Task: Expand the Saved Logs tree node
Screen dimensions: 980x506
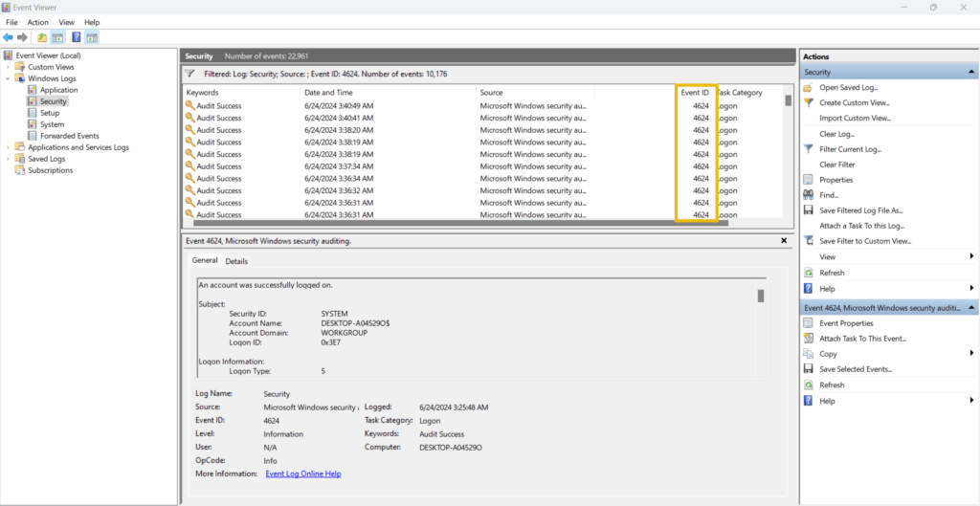Action: 8,159
